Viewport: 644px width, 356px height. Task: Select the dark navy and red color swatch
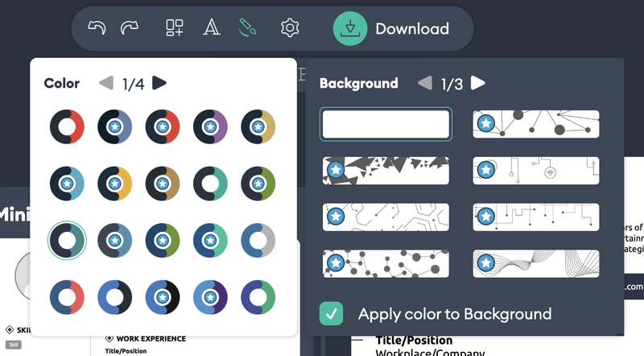pyautogui.click(x=67, y=127)
